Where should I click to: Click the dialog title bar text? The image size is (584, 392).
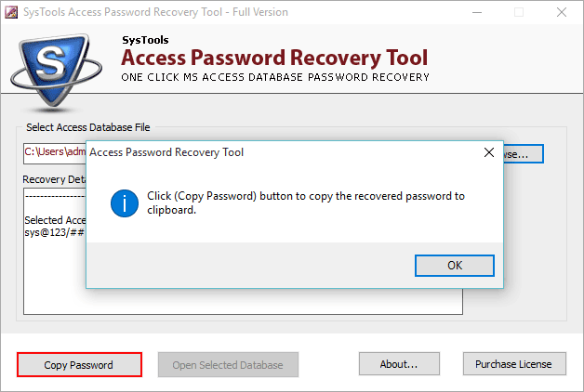[167, 151]
